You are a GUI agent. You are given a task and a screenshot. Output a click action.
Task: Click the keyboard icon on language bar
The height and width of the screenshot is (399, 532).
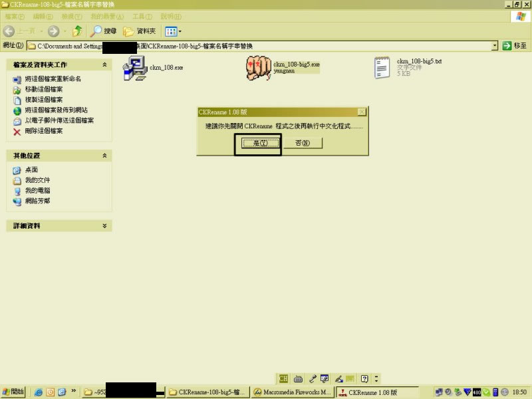[298, 378]
